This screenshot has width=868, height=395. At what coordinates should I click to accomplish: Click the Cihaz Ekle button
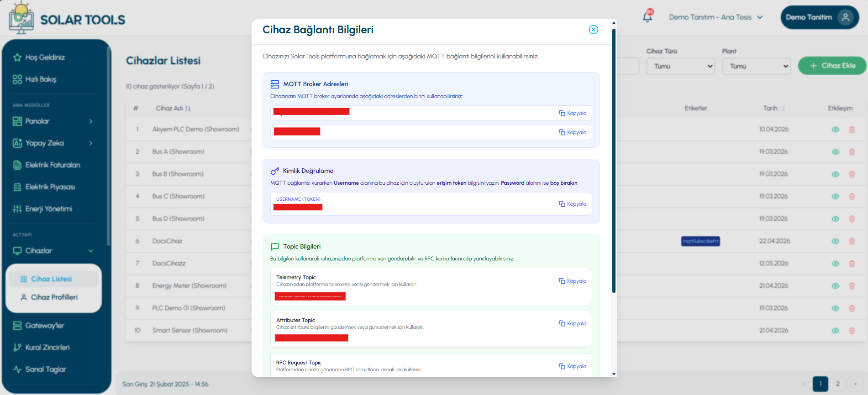tap(832, 66)
